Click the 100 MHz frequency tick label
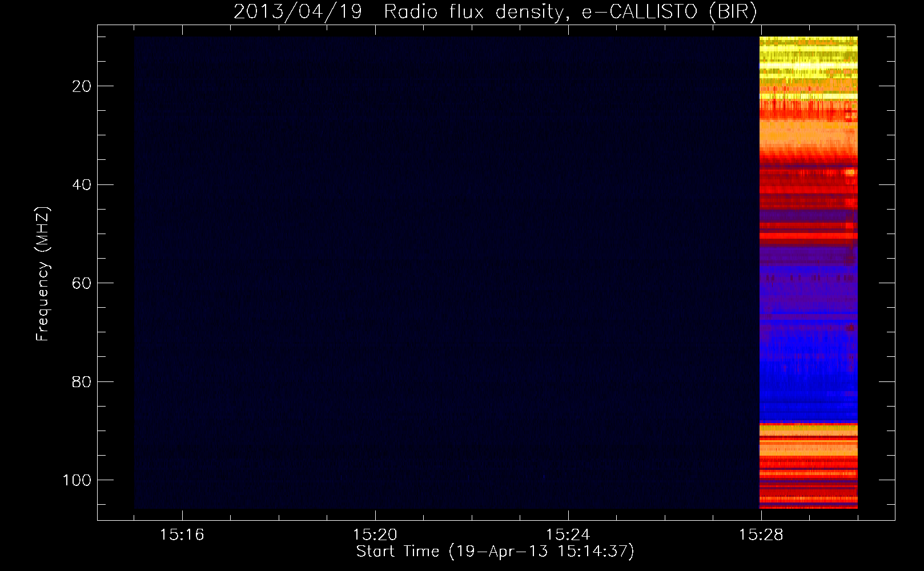 (77, 480)
